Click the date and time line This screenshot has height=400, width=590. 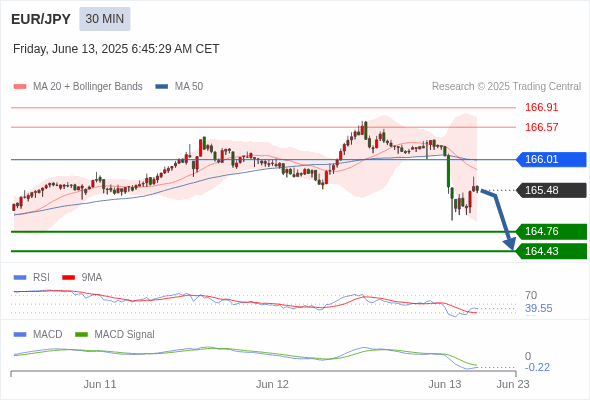116,49
